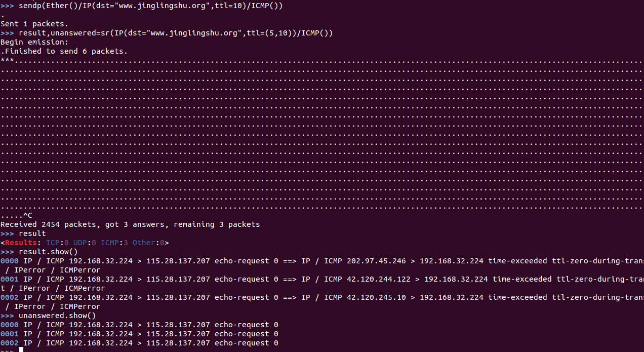Image resolution: width=644 pixels, height=352 pixels.
Task: Click the 'TCP:0' counter in results
Action: (57, 243)
